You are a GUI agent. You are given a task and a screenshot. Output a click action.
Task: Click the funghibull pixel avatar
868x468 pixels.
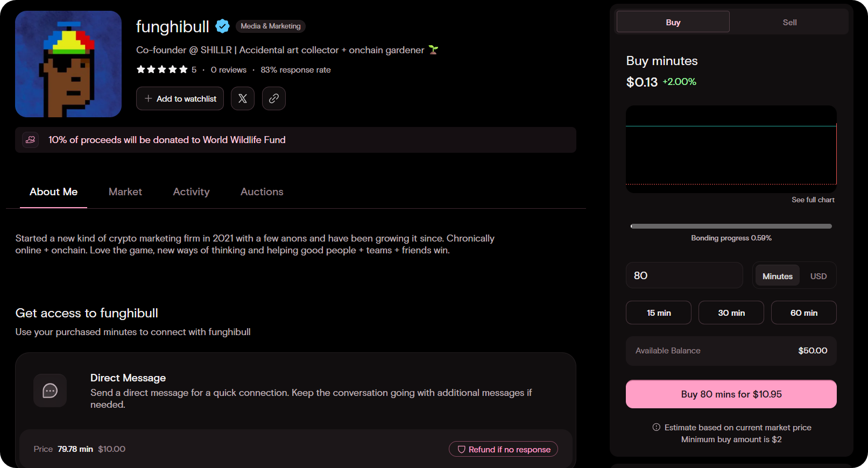coord(68,64)
